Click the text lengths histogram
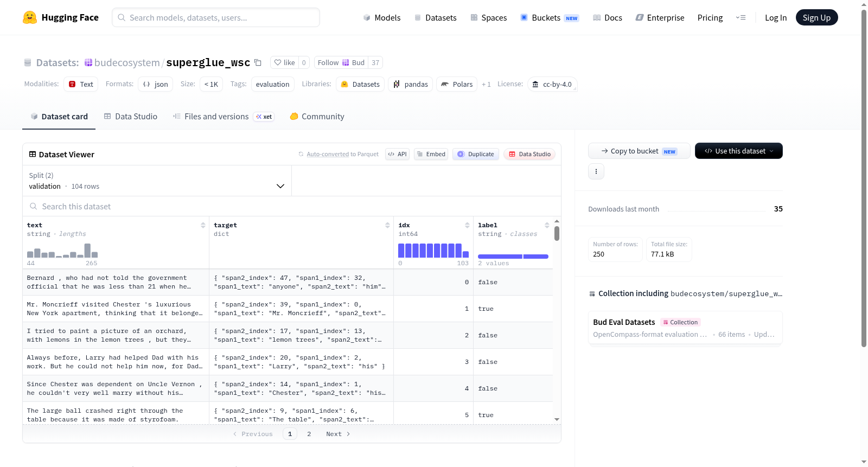The width and height of the screenshot is (868, 467). (62, 250)
